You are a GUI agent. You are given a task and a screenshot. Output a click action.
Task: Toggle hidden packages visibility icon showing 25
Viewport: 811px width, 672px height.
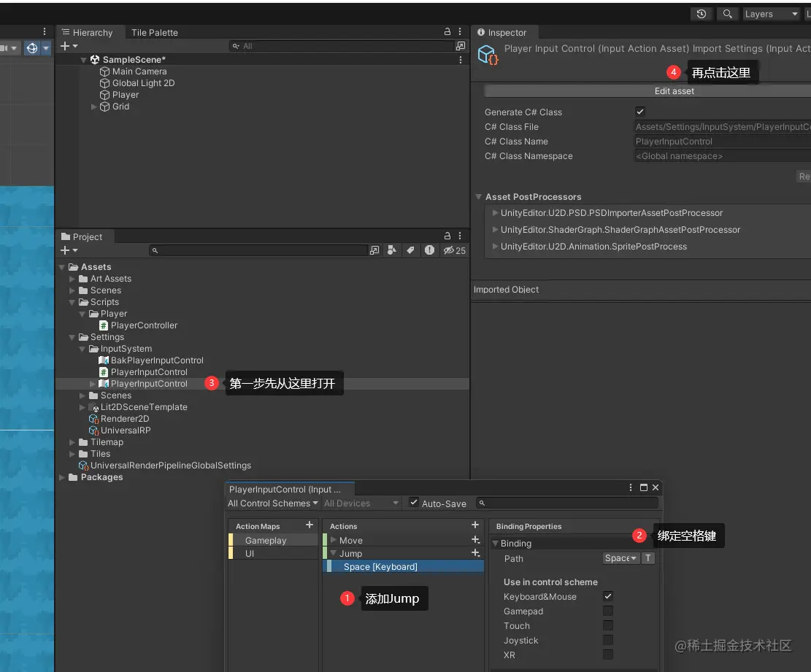click(x=454, y=250)
